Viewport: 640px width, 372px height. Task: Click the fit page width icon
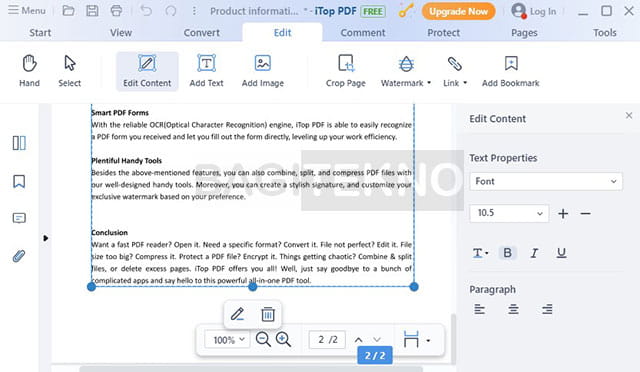(x=411, y=339)
